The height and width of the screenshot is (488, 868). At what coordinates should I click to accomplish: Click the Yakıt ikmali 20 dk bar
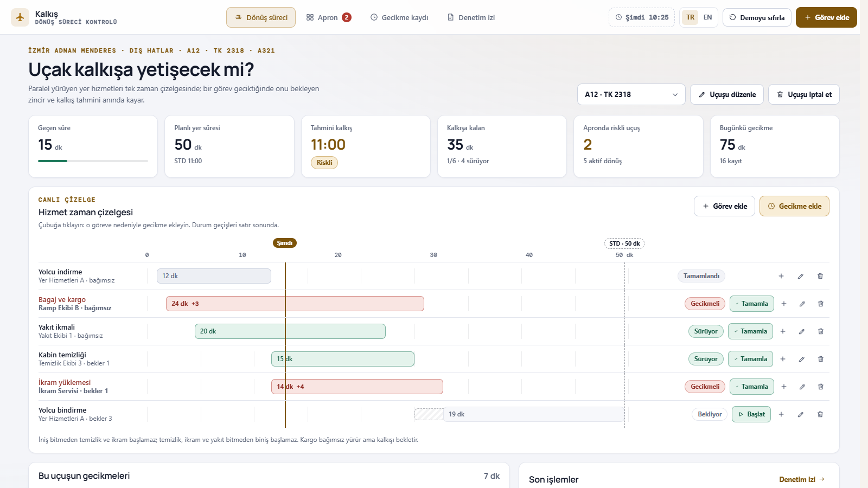point(290,331)
